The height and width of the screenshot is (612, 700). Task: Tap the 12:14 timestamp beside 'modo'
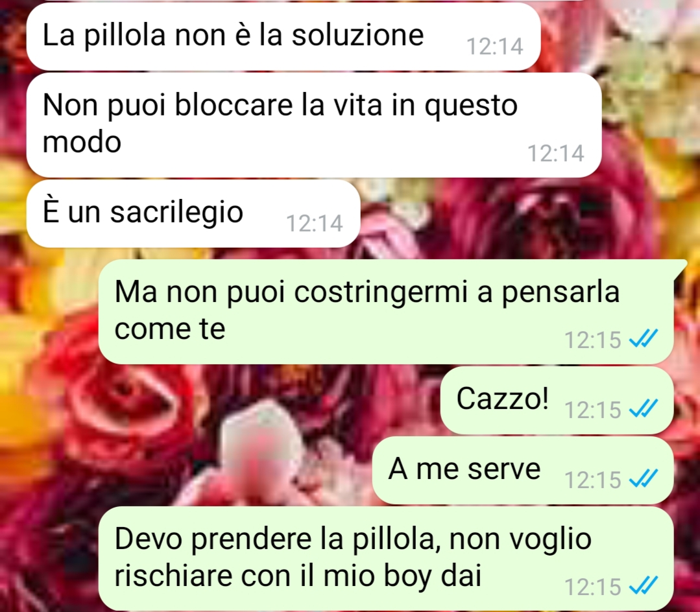coord(556,153)
